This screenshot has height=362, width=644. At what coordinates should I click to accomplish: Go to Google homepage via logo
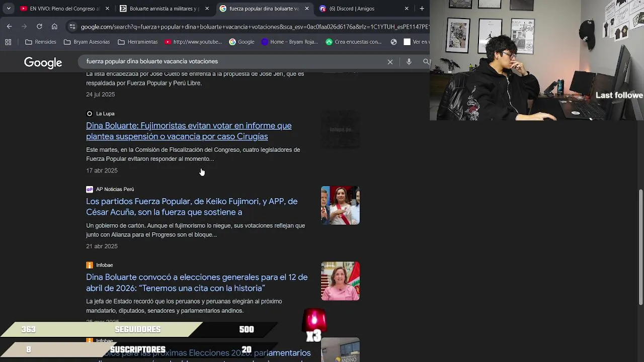tap(43, 62)
